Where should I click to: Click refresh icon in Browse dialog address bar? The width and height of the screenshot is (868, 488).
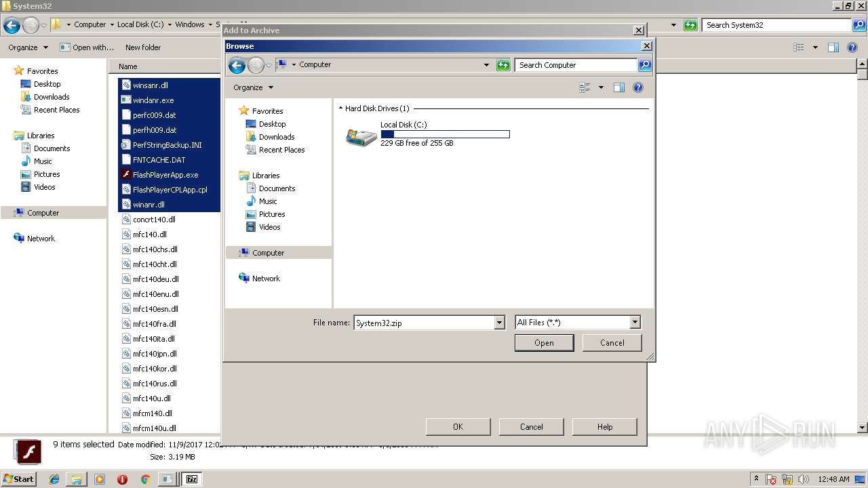click(503, 65)
